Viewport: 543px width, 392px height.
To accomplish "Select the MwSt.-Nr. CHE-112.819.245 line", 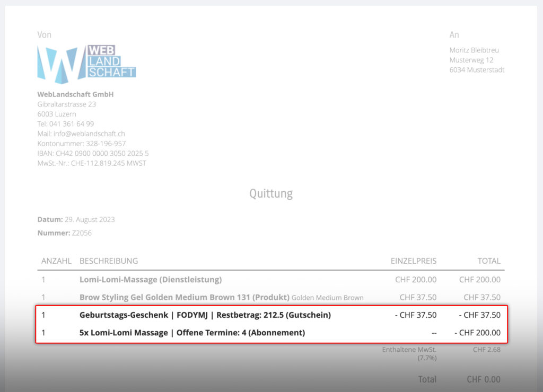I will 91,163.
